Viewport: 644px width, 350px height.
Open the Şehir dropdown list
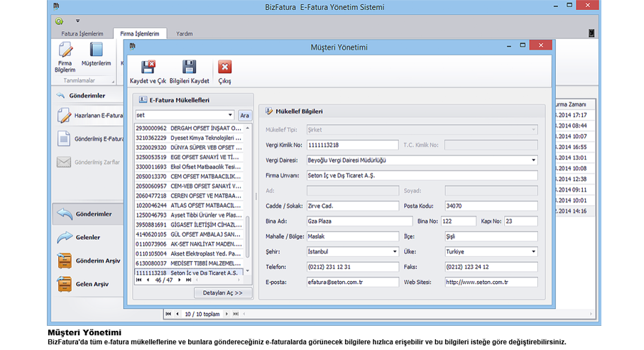tap(394, 252)
